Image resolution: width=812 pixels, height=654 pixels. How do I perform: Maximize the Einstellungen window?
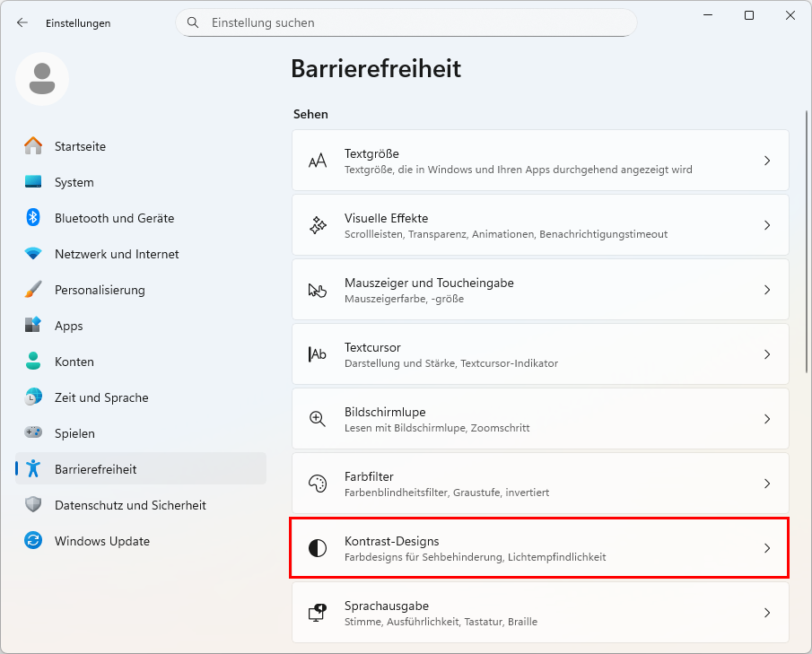click(749, 15)
